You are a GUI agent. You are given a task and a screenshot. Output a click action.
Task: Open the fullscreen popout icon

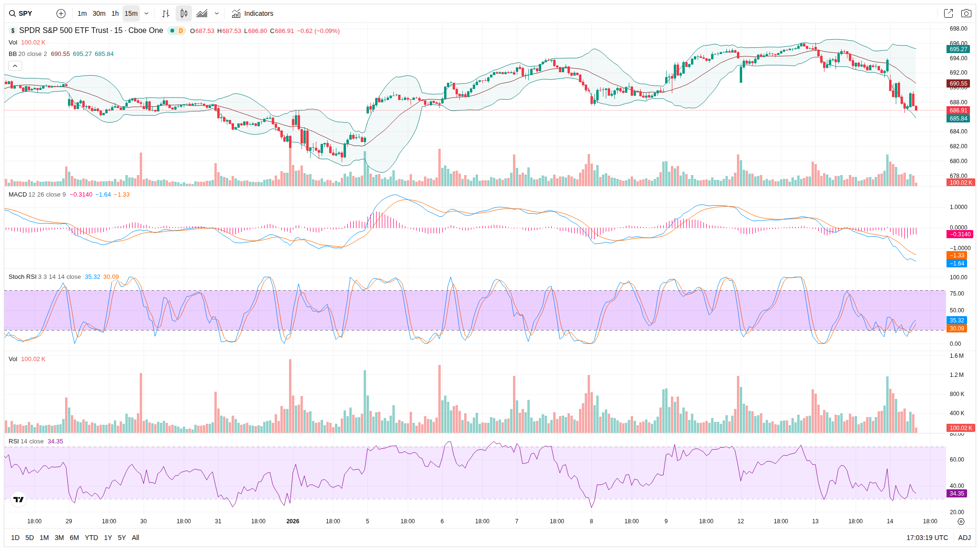948,13
